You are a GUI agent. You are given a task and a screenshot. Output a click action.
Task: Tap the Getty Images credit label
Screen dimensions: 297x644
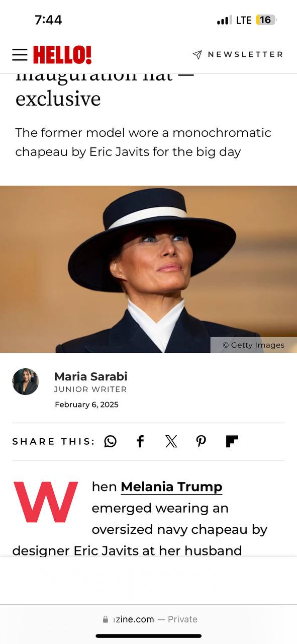[253, 345]
